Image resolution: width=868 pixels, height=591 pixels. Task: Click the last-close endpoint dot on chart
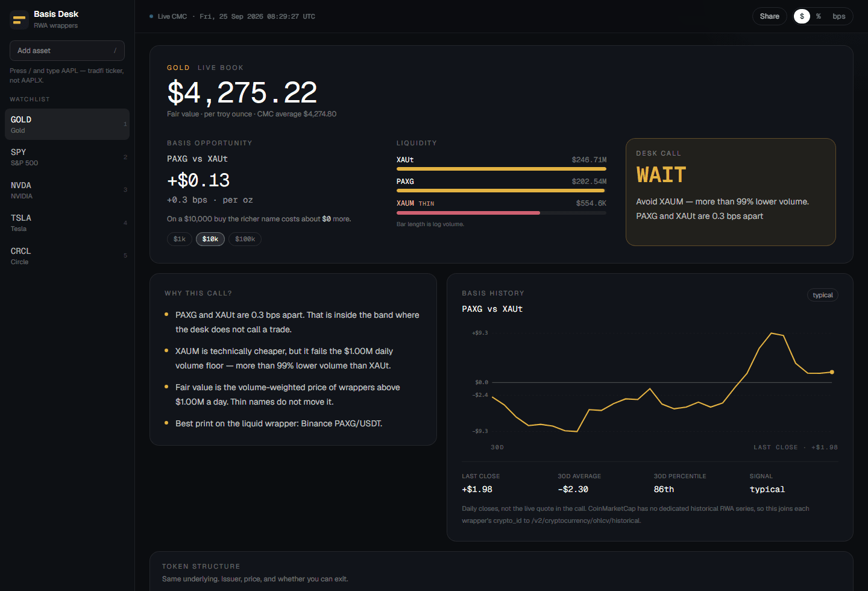pos(832,372)
